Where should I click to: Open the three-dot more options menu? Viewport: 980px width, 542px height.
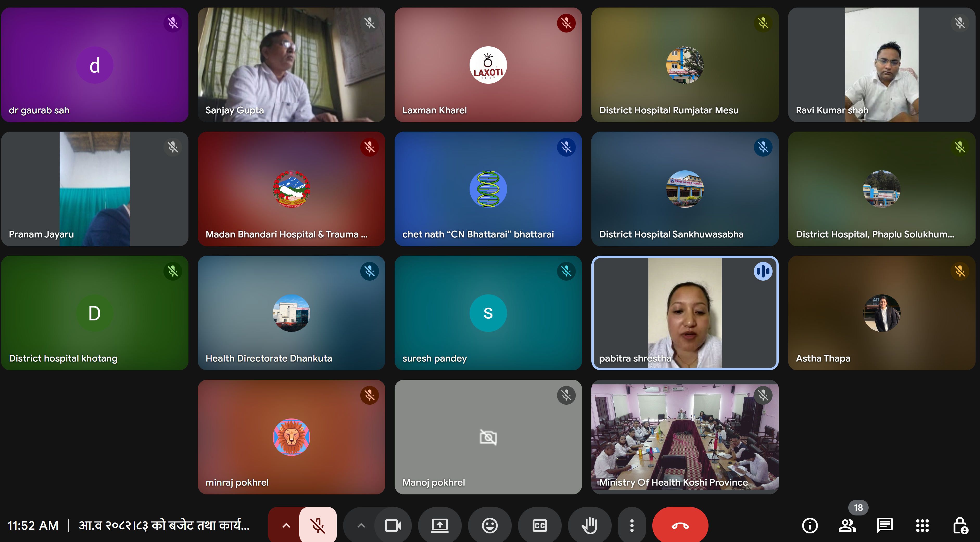631,526
